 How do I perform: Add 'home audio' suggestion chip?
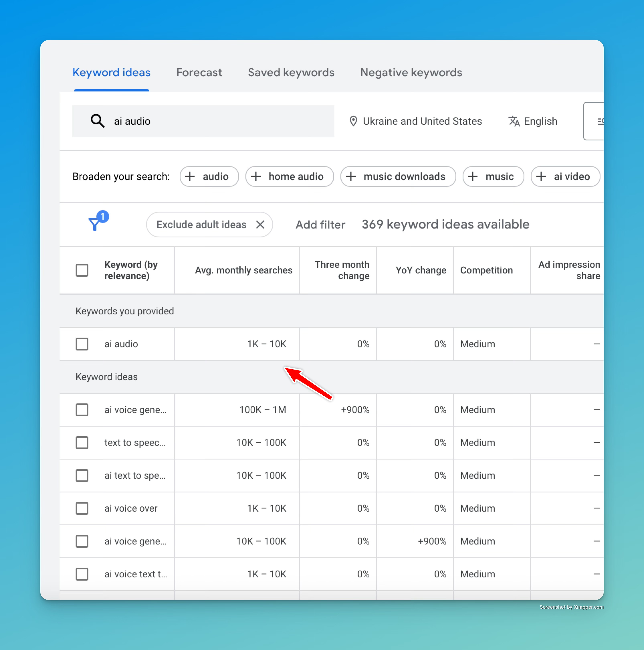coord(289,176)
